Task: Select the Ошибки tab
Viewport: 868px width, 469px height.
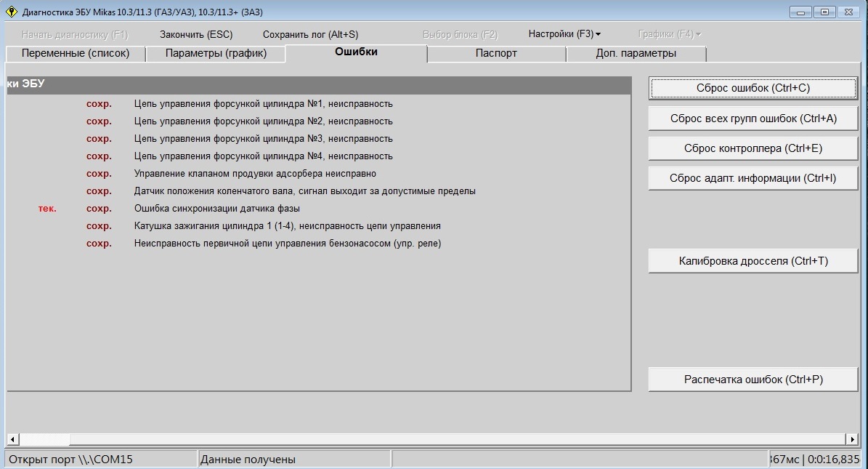Action: coord(356,52)
